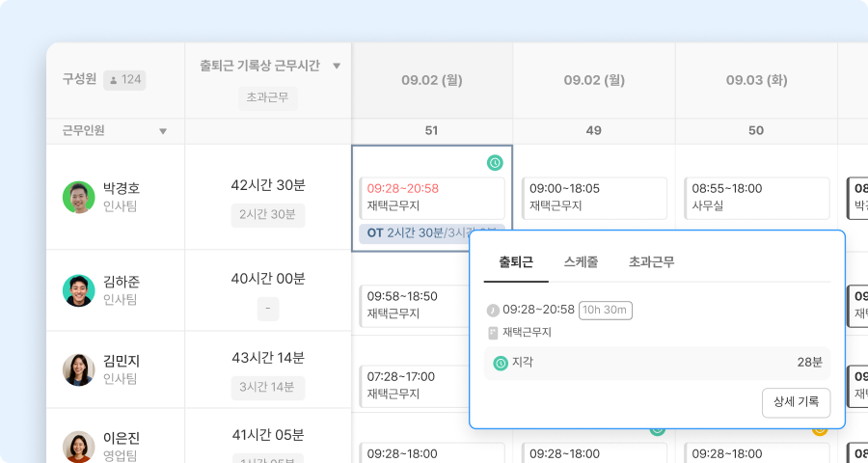Click the name 이은진

[x=122, y=439]
